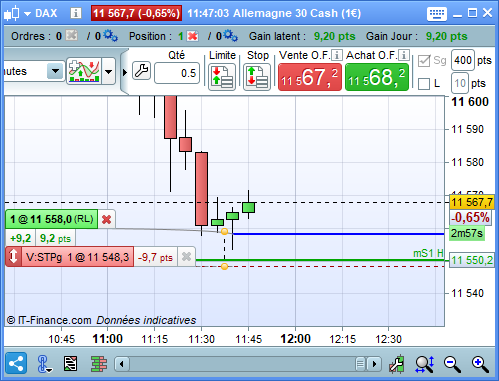The height and width of the screenshot is (381, 499).
Task: Click the 11 567,7 current price tag
Action: click(472, 202)
